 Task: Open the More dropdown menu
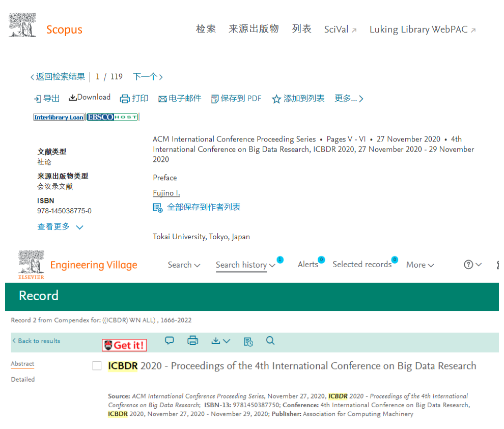[x=420, y=265]
